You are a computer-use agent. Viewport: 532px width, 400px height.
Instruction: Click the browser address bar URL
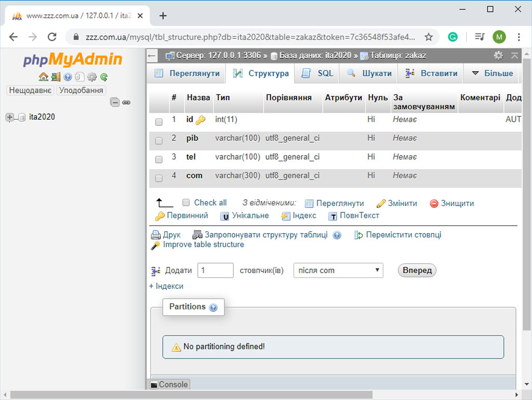(x=250, y=37)
